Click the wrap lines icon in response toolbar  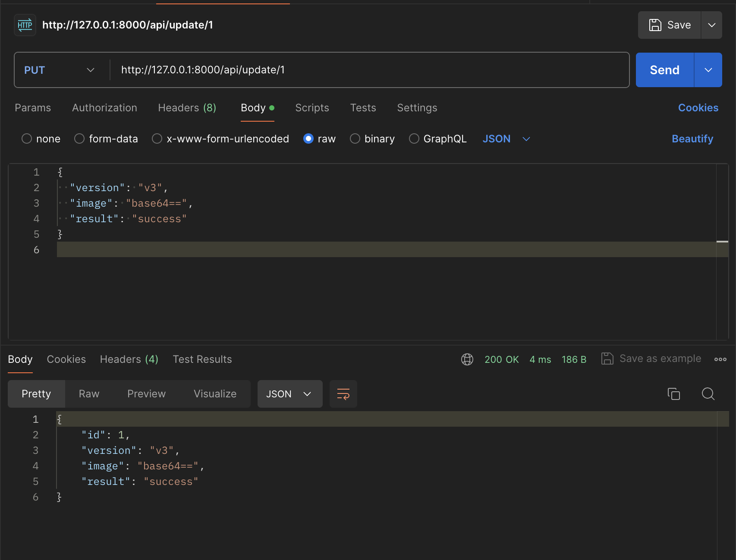click(x=343, y=394)
